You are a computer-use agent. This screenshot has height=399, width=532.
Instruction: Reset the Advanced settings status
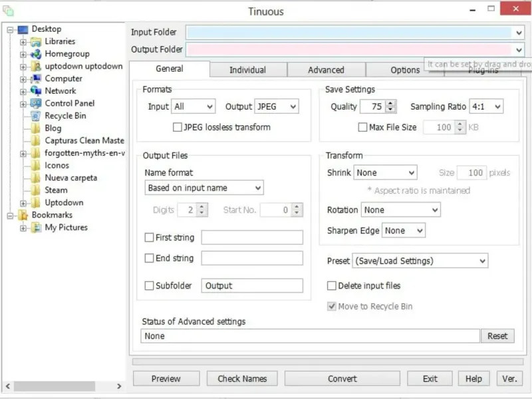(x=497, y=336)
